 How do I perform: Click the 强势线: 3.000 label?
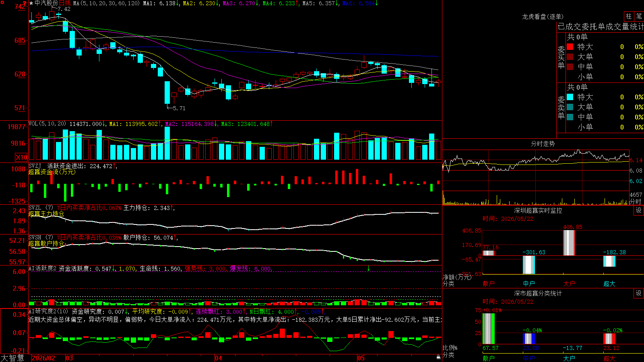tap(205, 269)
